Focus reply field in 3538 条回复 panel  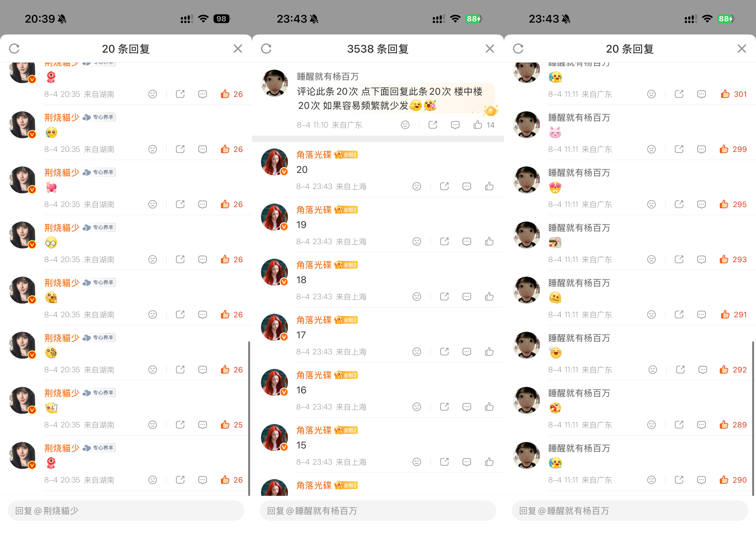pos(378,511)
